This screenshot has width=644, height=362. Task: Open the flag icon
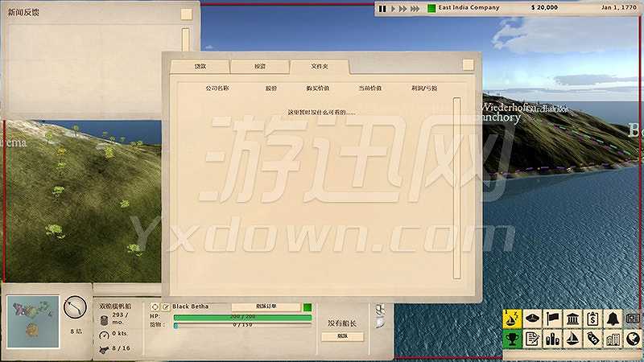(552, 319)
